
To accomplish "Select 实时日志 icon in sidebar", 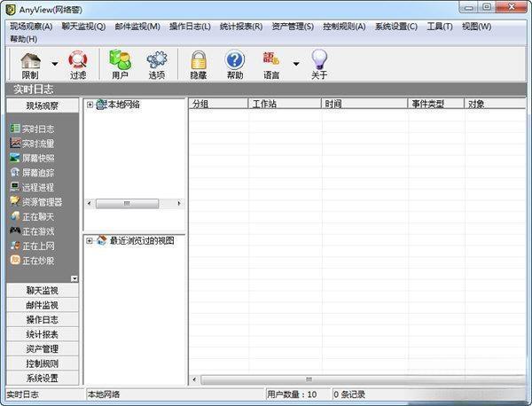I will click(15, 129).
